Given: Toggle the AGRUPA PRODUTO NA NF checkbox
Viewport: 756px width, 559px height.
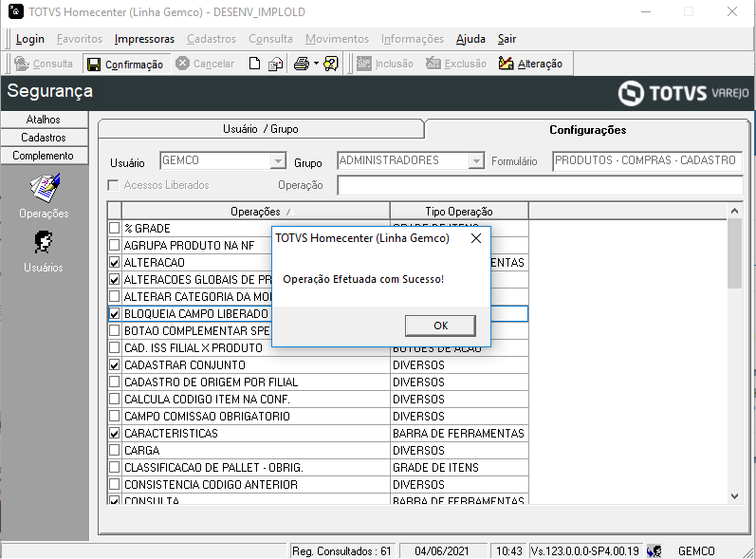Looking at the screenshot, I should tap(114, 245).
